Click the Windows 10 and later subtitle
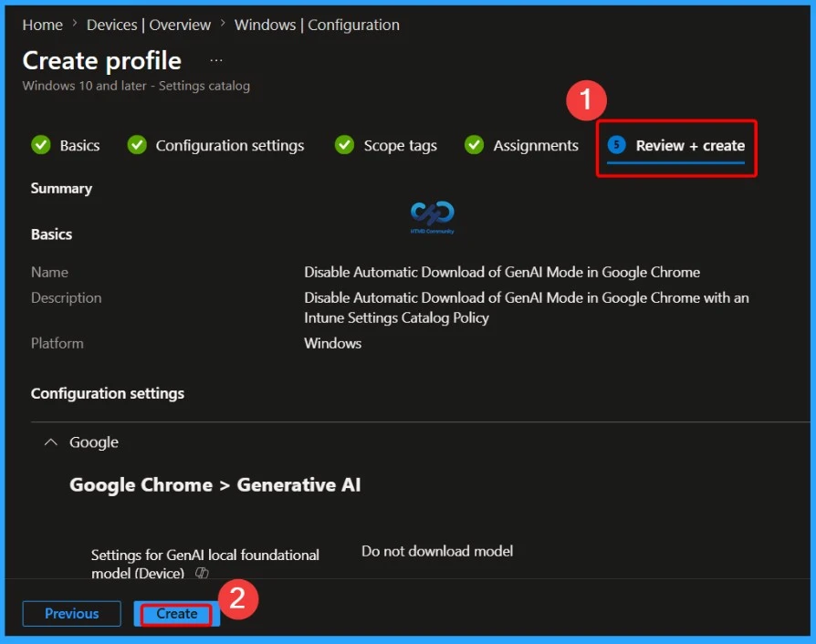This screenshot has height=644, width=816. [x=136, y=86]
